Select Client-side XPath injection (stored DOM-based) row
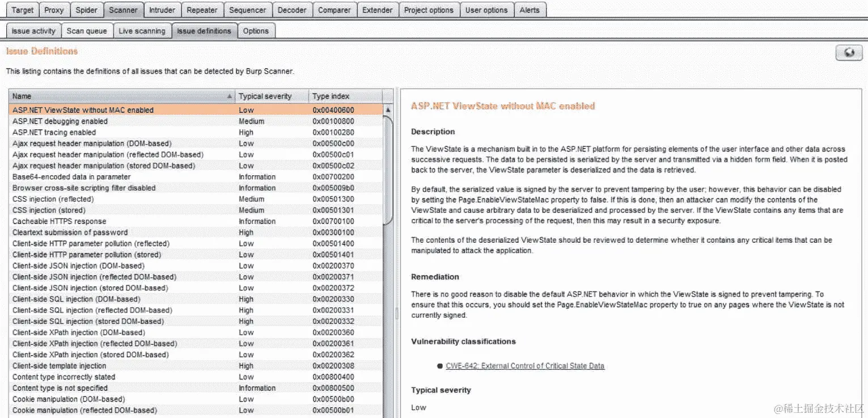This screenshot has height=418, width=868. coord(196,354)
